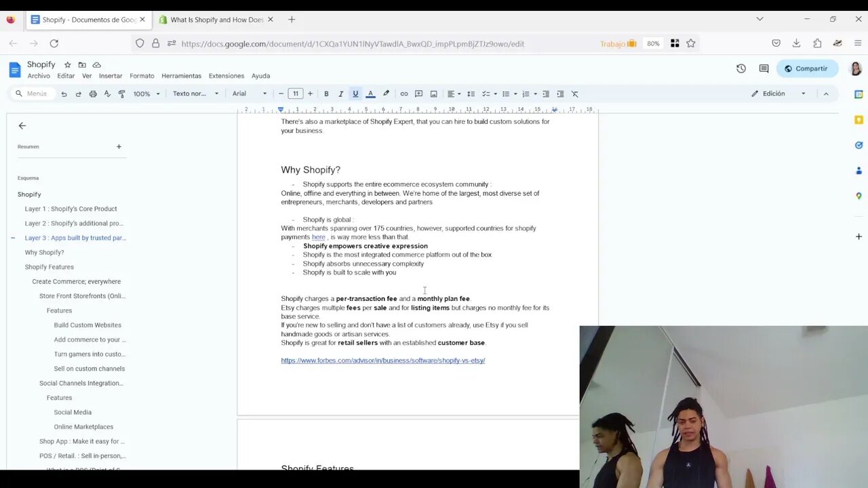Open version history clock icon
Image resolution: width=868 pixels, height=488 pixels.
[x=741, y=68]
